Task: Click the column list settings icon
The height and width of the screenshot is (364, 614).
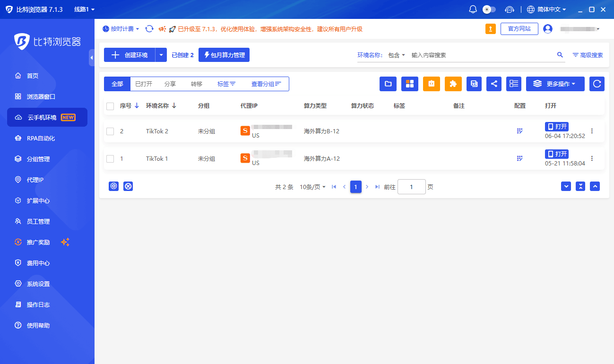Action: click(514, 84)
